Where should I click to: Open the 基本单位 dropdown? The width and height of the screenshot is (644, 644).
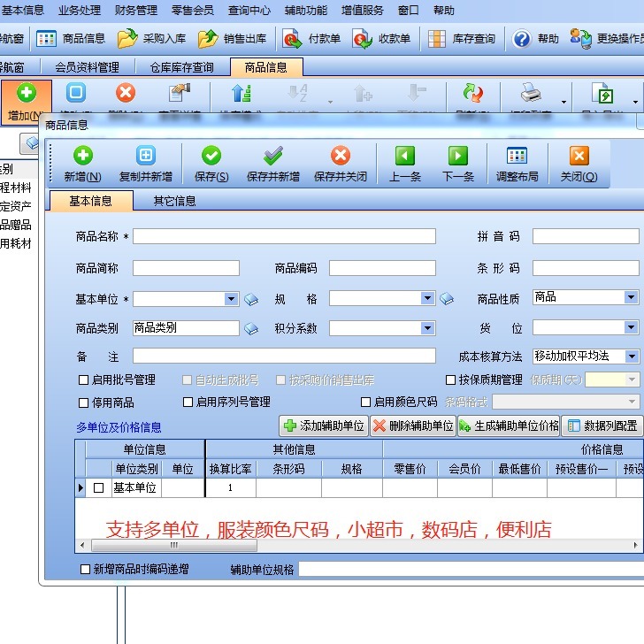pos(231,299)
